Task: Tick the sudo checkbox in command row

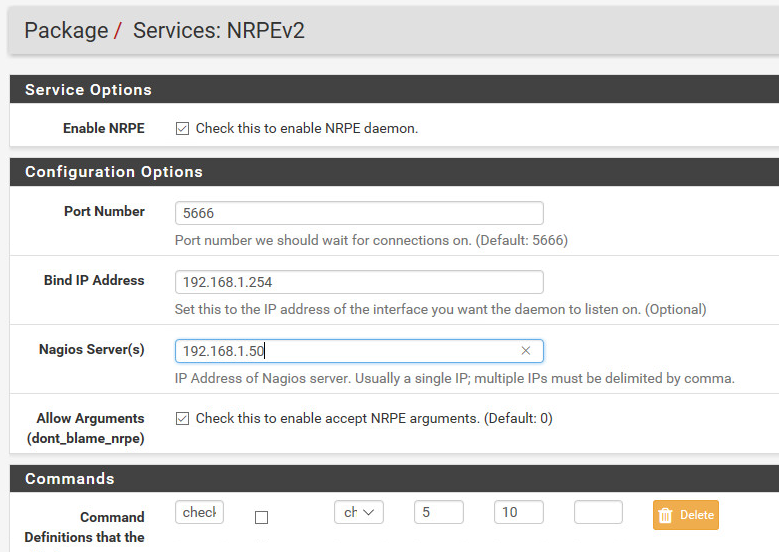Action: click(261, 518)
